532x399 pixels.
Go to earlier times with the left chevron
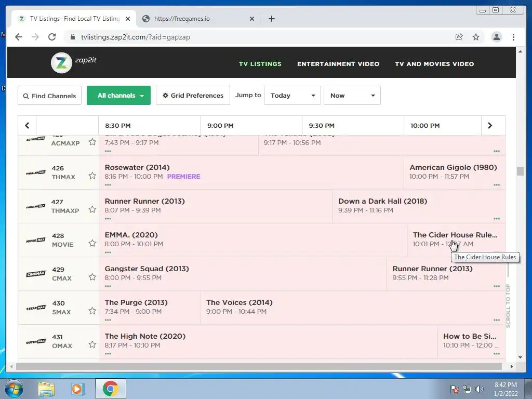point(27,126)
